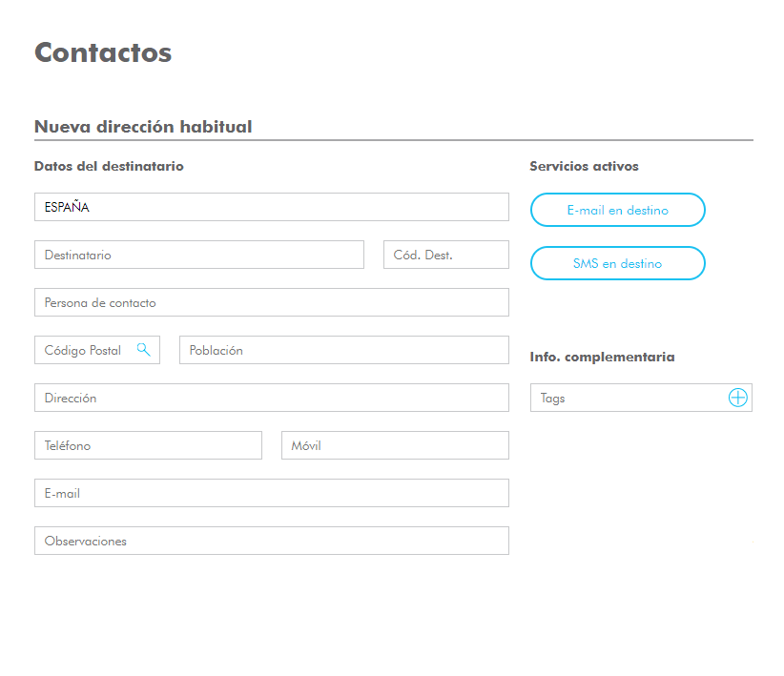The height and width of the screenshot is (676, 784).
Task: Click inside the Tags input field
Action: point(628,398)
